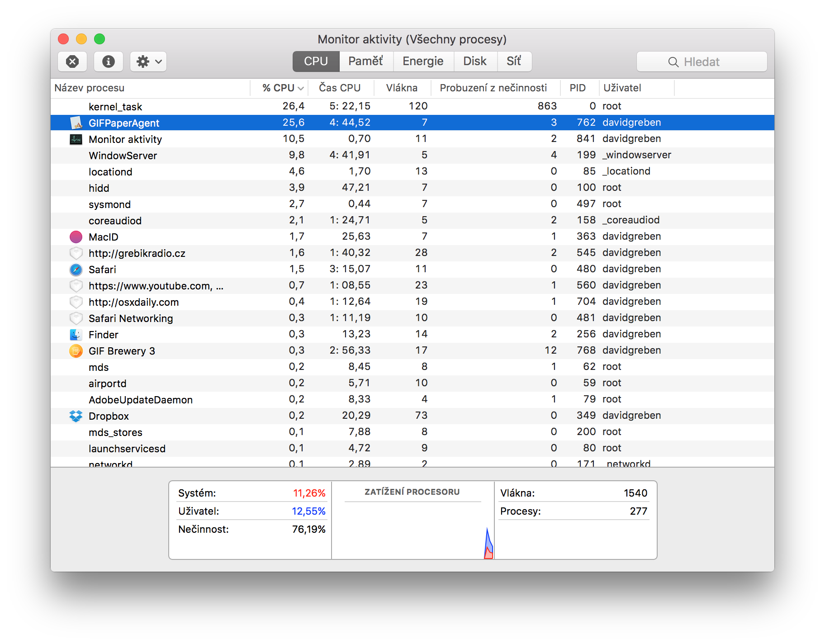Click the Dropbox process name
825x644 pixels.
pos(109,416)
